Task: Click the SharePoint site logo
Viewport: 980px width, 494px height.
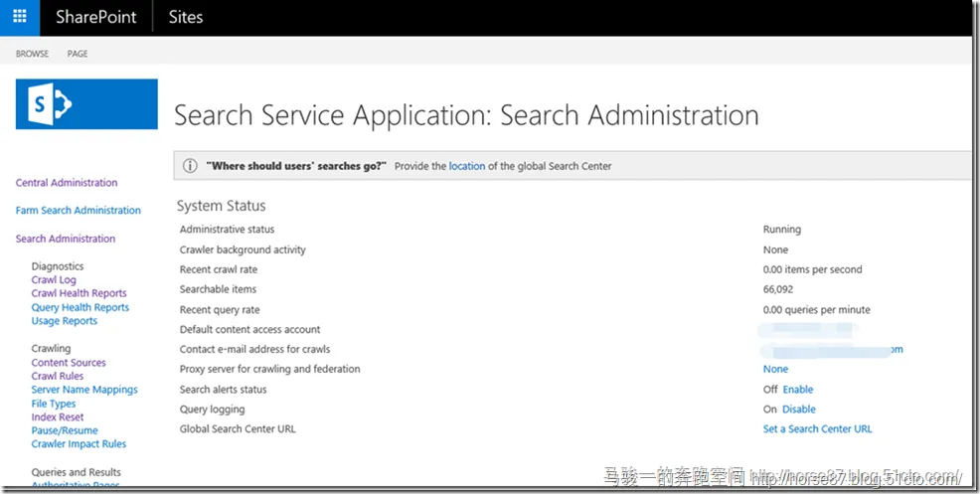Action: (x=86, y=104)
